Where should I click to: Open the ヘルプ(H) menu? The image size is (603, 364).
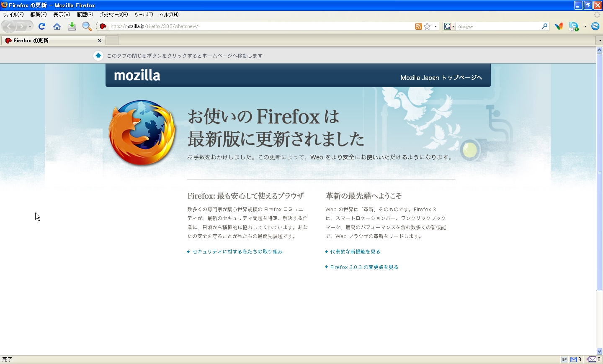tap(169, 15)
